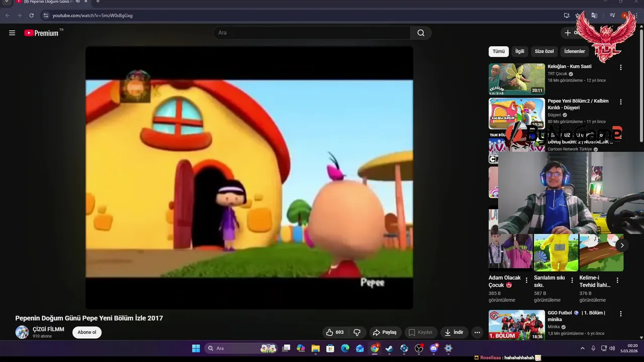Open options for Pepee Kalbim Kırıldı video
The width and height of the screenshot is (644, 362).
click(x=620, y=102)
